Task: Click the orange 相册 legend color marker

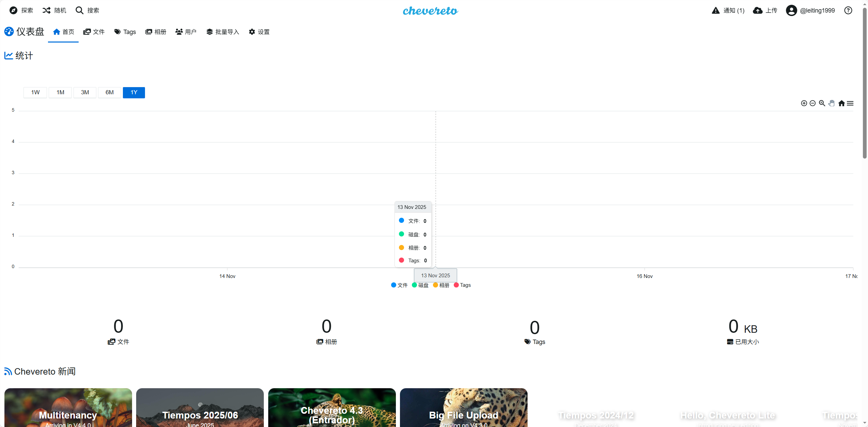Action: click(x=435, y=285)
